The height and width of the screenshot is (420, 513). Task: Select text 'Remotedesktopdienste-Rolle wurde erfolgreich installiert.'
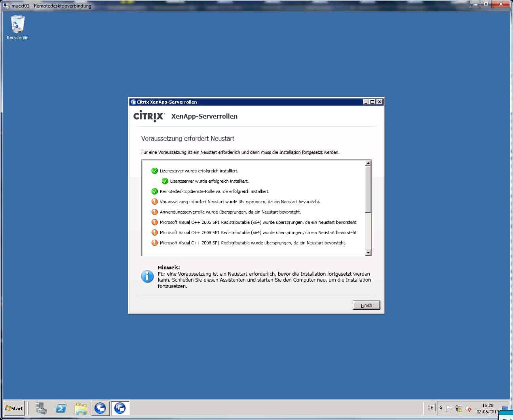[215, 191]
